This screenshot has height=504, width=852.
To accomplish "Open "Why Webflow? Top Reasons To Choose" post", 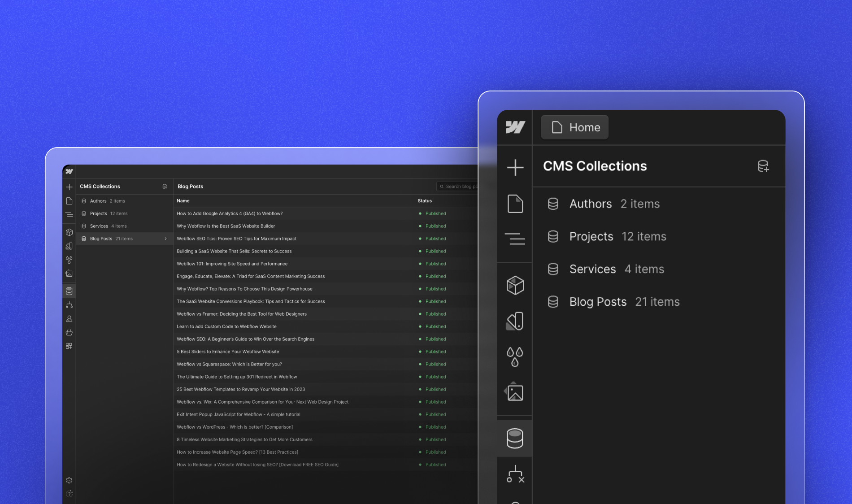I will (x=244, y=289).
